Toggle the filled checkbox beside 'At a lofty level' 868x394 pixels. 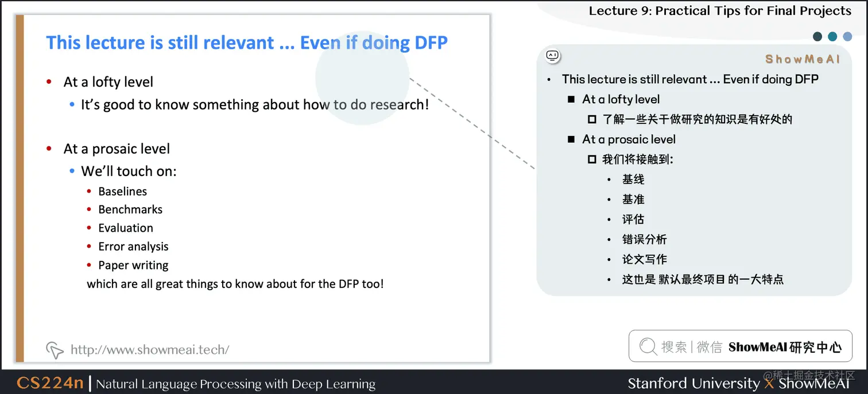point(571,99)
